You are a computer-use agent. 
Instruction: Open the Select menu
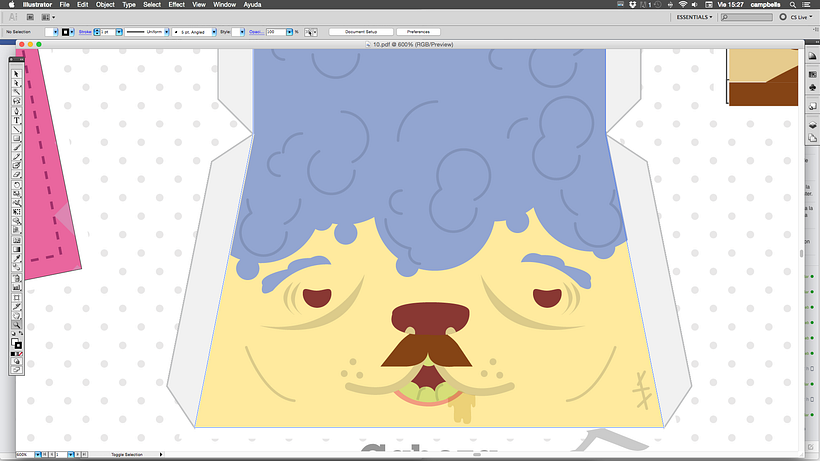click(x=152, y=4)
